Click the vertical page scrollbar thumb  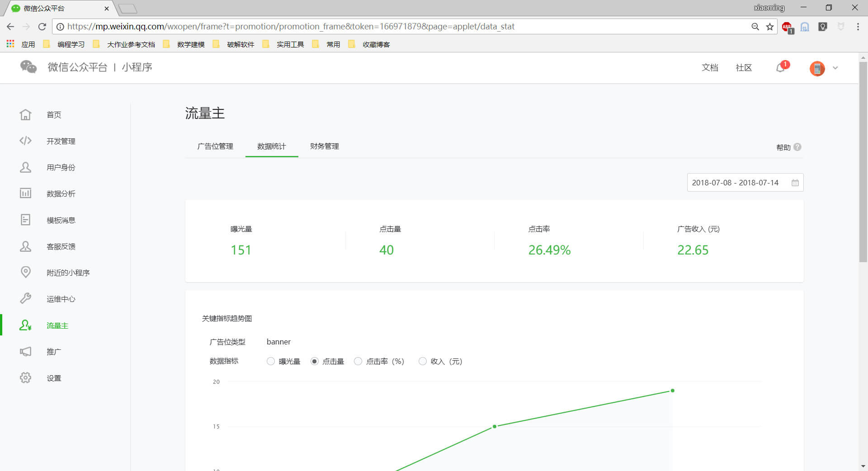(863, 162)
